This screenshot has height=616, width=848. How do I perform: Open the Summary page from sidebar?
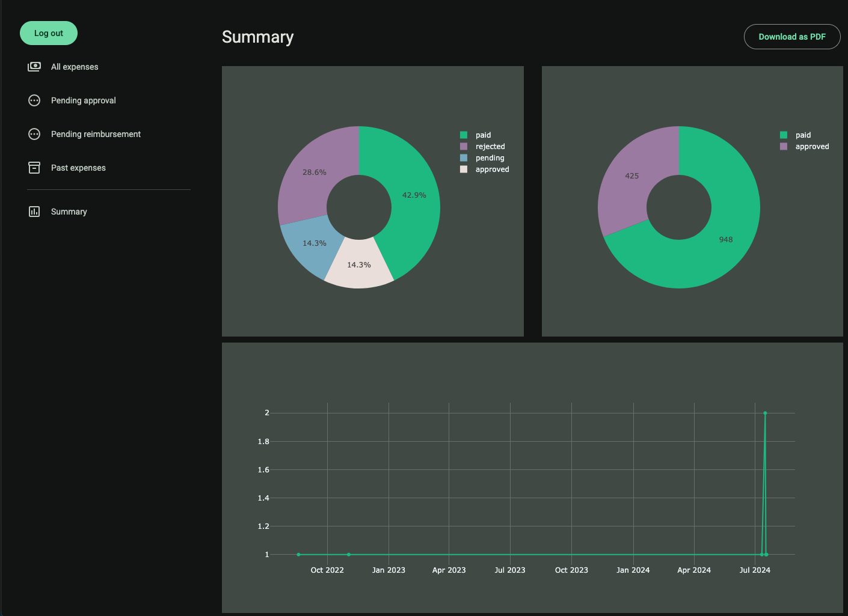69,211
